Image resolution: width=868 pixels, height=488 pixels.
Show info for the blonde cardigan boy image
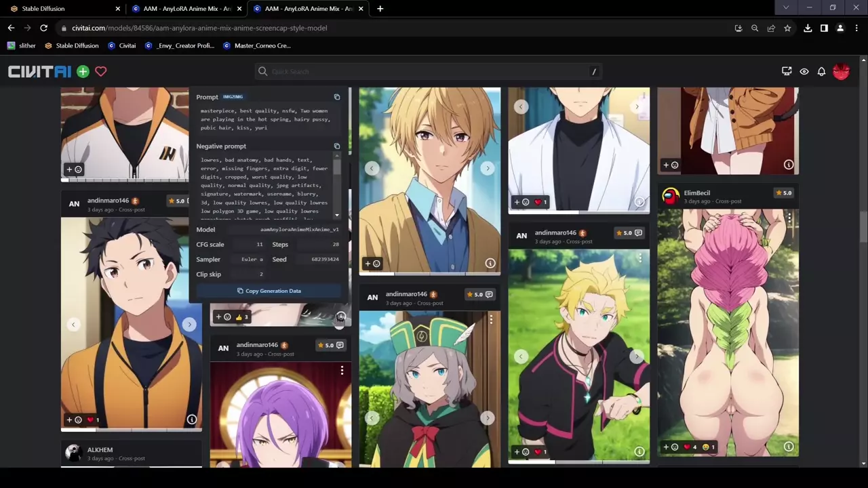click(490, 263)
